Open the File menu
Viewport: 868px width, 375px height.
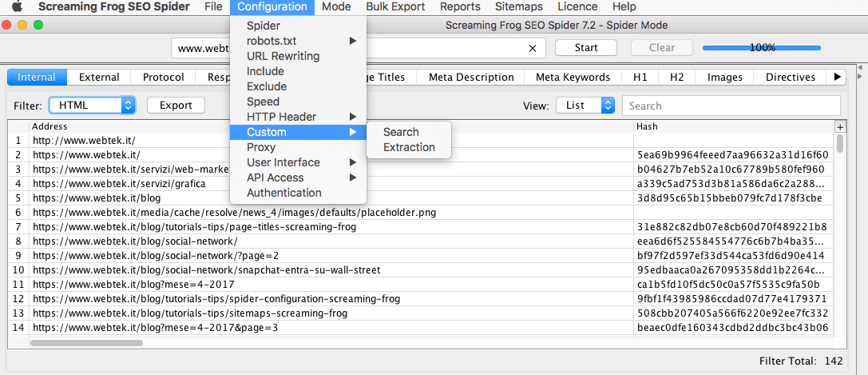click(212, 6)
